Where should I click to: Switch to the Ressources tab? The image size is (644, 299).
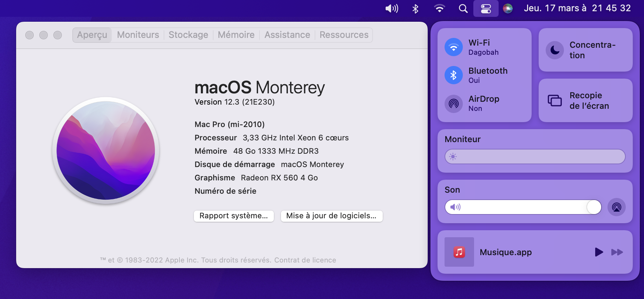tap(344, 35)
